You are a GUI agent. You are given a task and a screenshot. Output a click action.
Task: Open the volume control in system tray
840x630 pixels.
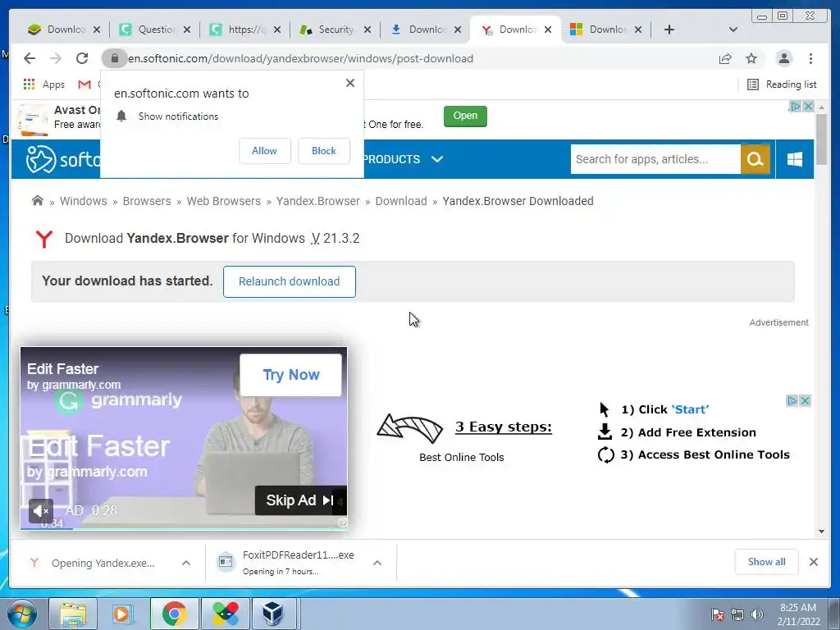click(x=757, y=614)
